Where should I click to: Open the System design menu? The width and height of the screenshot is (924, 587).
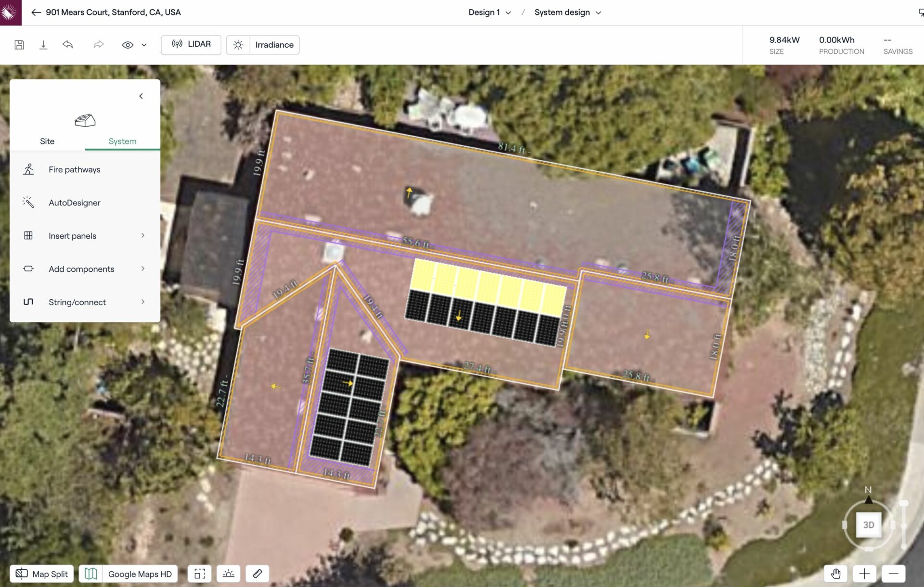566,12
